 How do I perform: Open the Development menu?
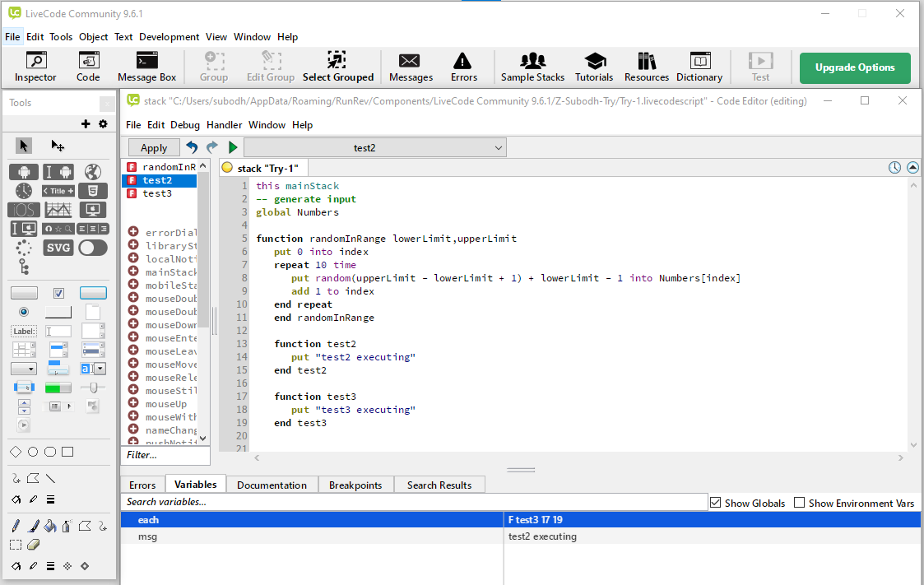(169, 37)
